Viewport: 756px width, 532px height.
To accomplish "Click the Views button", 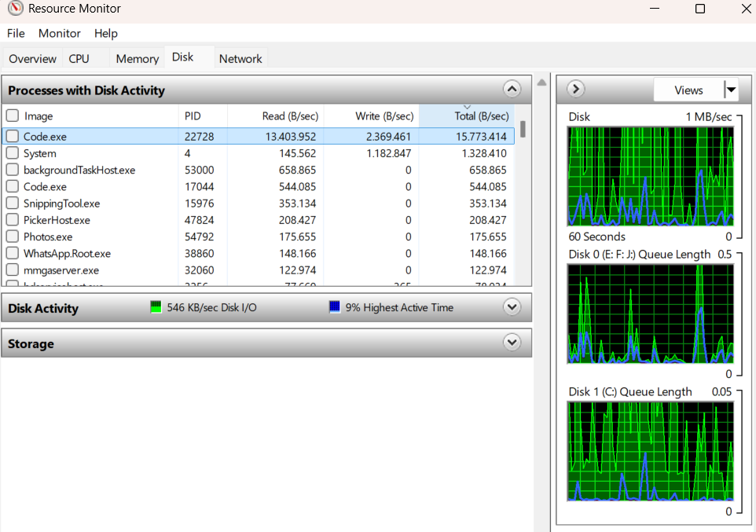I will pyautogui.click(x=688, y=90).
